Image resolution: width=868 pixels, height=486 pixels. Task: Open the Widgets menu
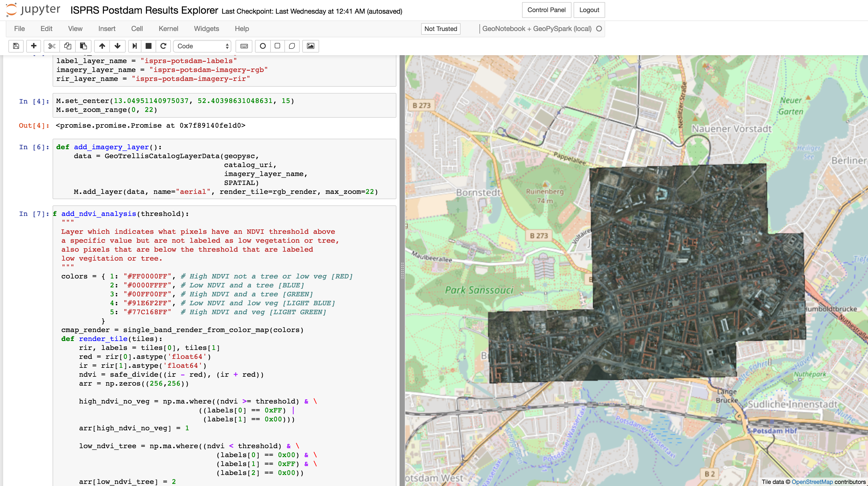206,29
